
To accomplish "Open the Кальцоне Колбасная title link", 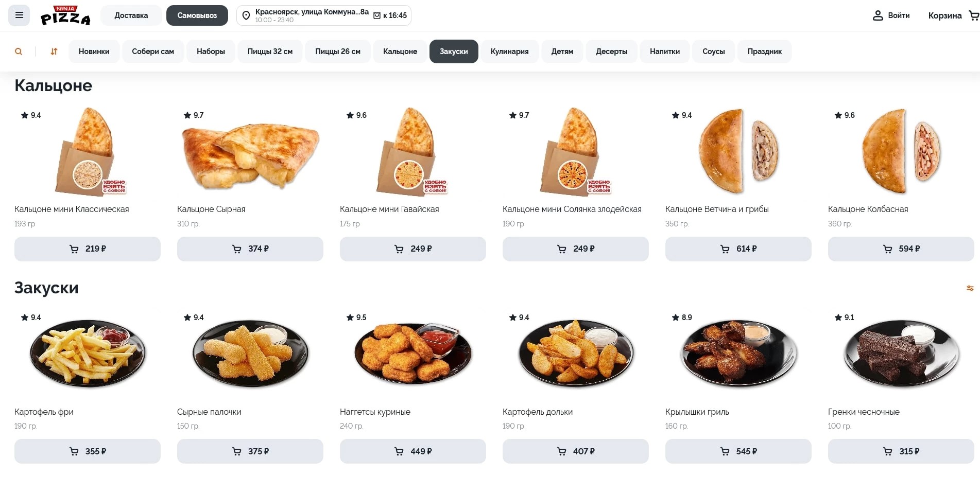I will (x=868, y=209).
